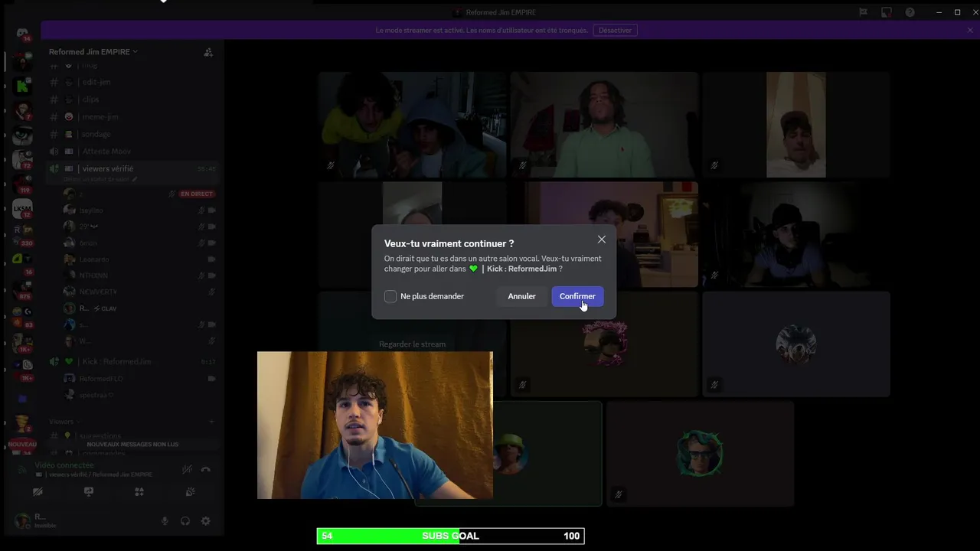Open the edit-jim text channel
Screen dimensions: 980x551
click(133, 82)
